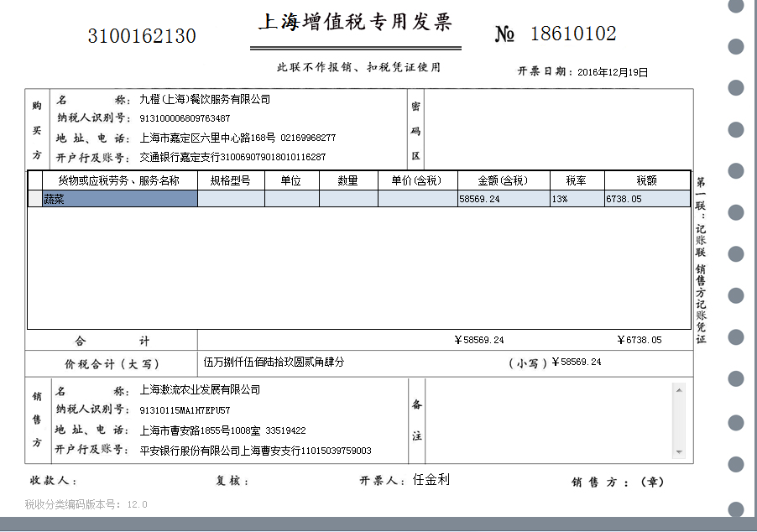Click the empty 单位 cell in first row
This screenshot has width=757, height=532.
coord(291,199)
